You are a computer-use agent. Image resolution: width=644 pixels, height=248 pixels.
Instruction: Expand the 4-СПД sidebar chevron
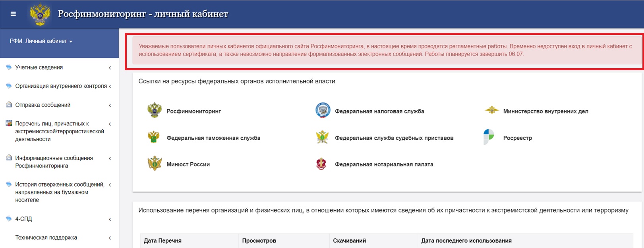tap(110, 219)
